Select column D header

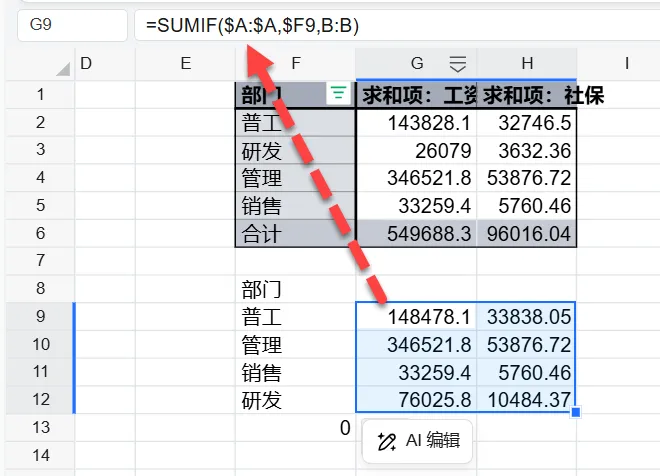[105, 64]
